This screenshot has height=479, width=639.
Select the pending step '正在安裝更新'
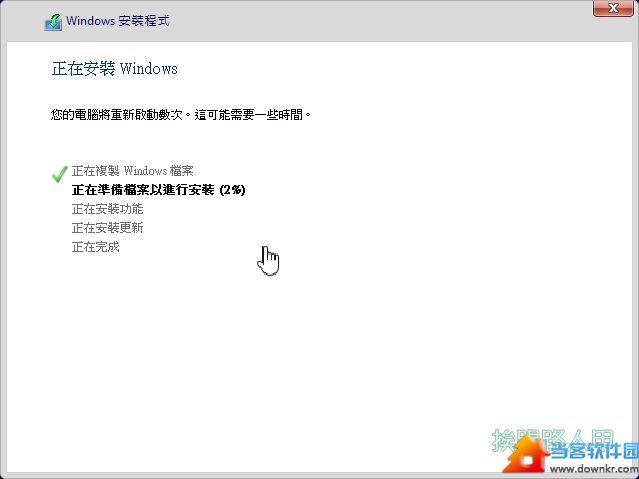tap(107, 228)
